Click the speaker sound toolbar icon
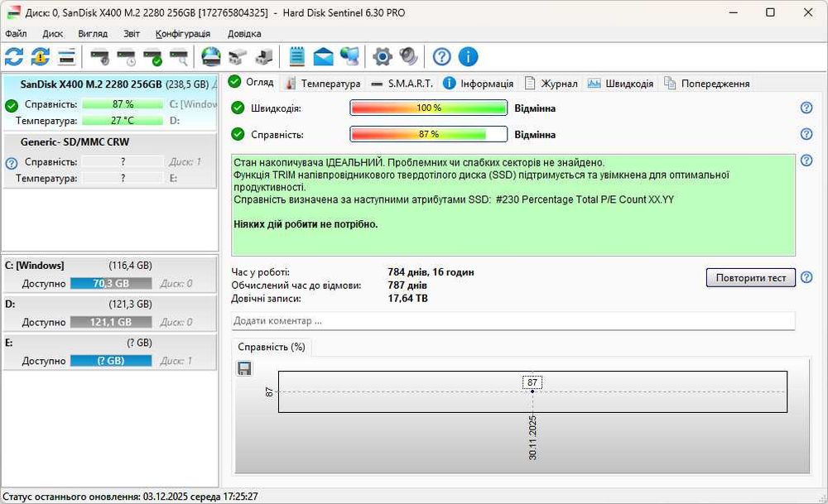 tap(408, 56)
